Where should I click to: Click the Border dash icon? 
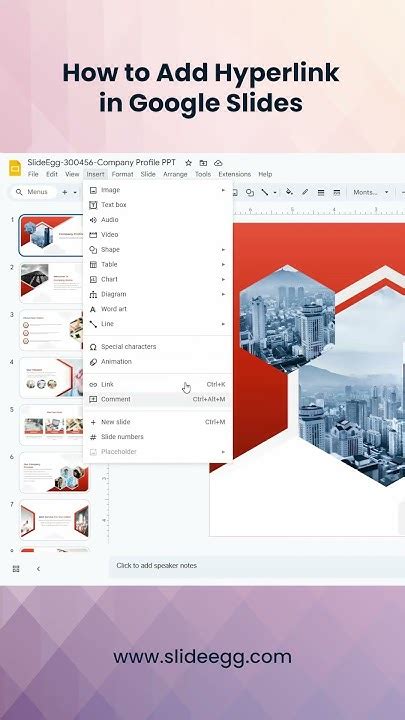337,192
